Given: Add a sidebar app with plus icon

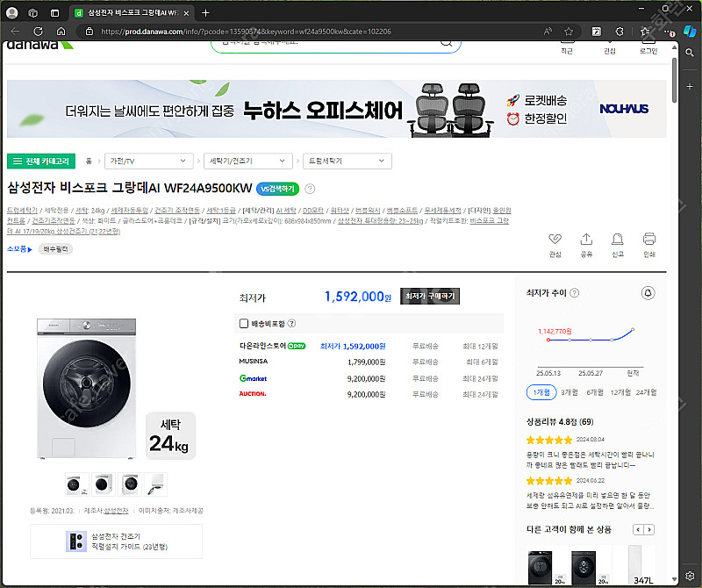Looking at the screenshot, I should tap(690, 86).
